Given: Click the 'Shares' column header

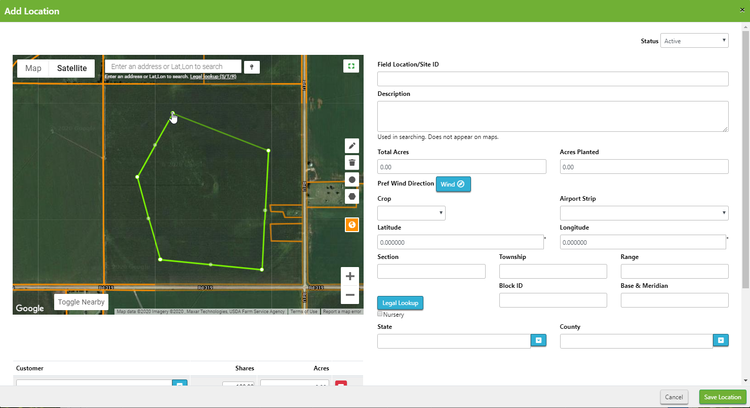Looking at the screenshot, I should click(244, 368).
